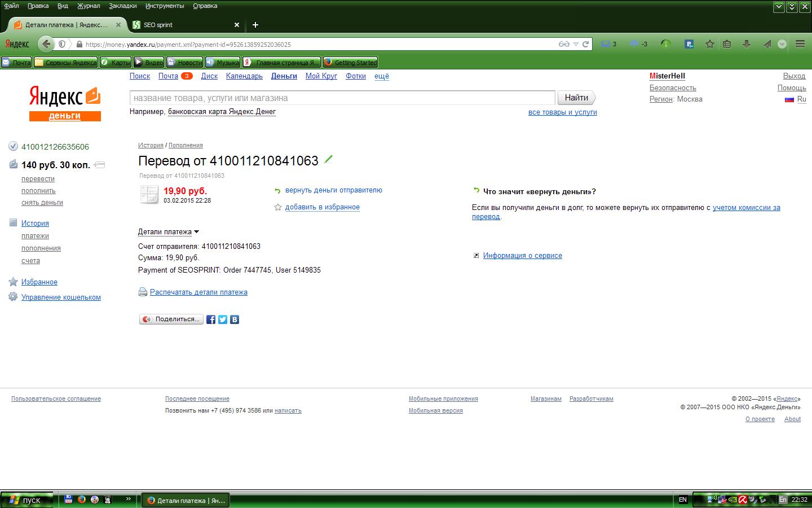Open the Справка menu
812x508 pixels.
205,6
